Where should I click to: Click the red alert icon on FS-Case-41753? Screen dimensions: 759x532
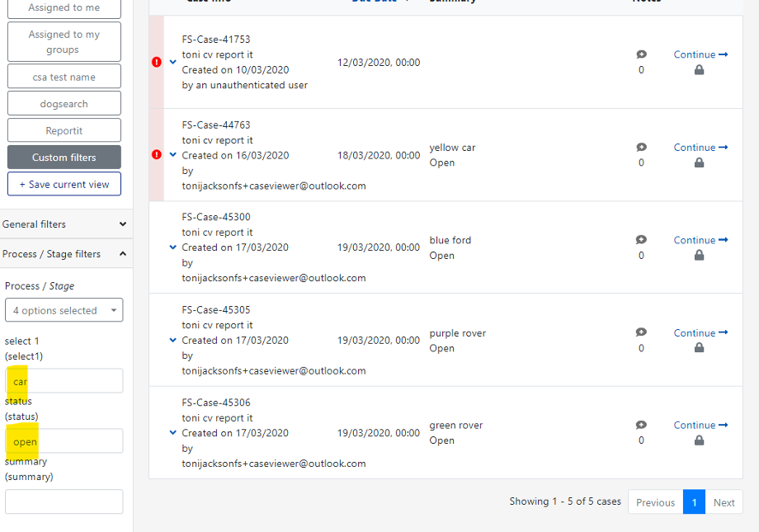tap(157, 61)
